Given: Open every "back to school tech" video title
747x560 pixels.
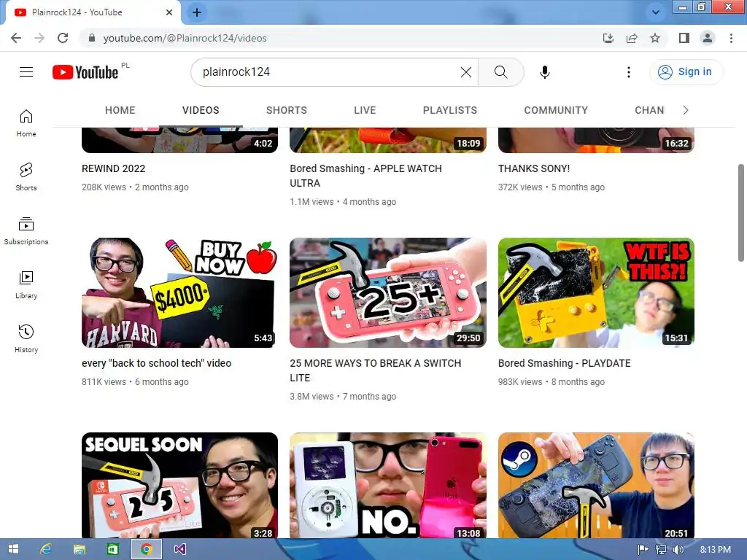Looking at the screenshot, I should pos(156,363).
